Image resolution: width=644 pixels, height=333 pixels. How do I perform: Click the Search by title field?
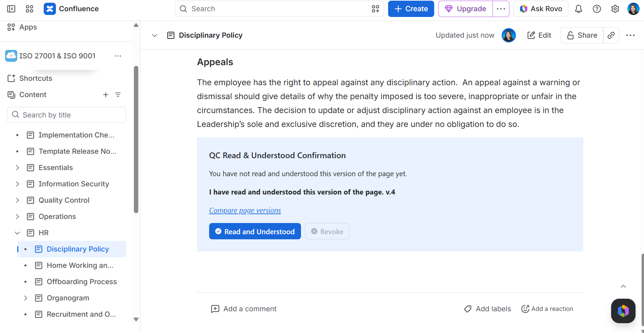click(66, 115)
